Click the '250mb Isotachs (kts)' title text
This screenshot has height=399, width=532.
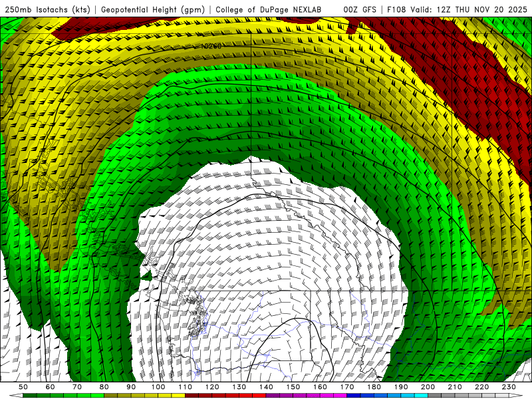(x=48, y=9)
